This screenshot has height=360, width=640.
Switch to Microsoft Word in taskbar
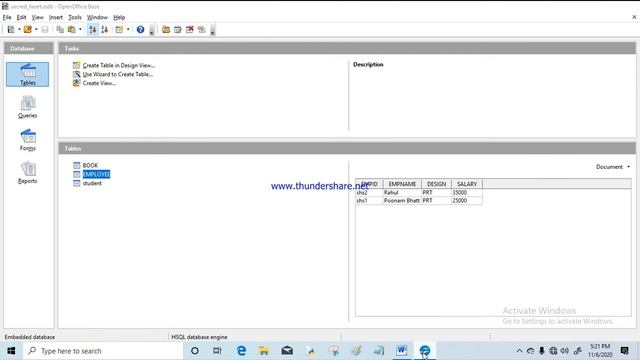point(401,351)
